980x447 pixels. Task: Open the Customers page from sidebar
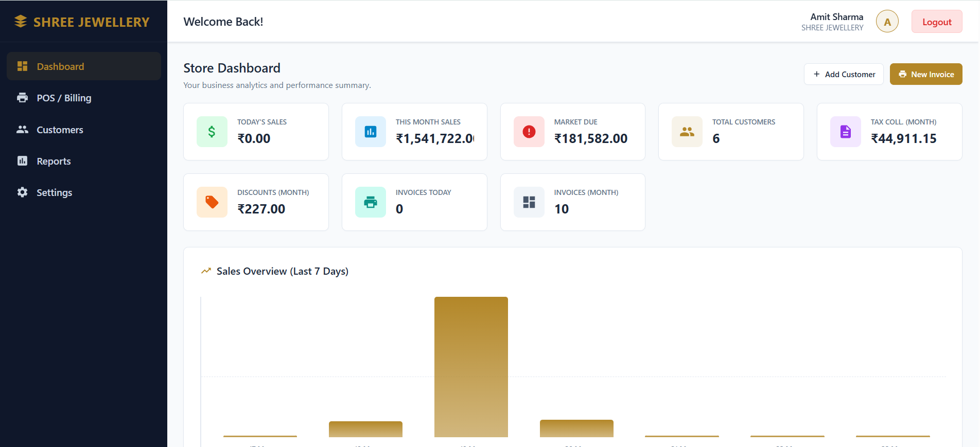[84, 130]
